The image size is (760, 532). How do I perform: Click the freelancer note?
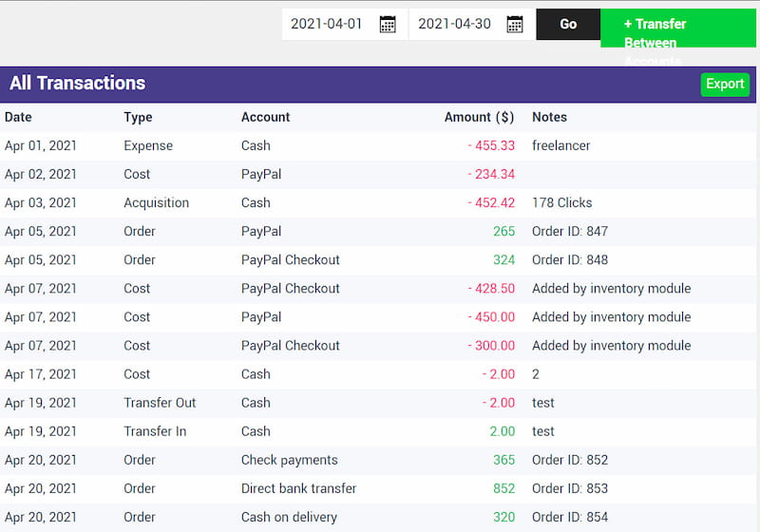560,146
